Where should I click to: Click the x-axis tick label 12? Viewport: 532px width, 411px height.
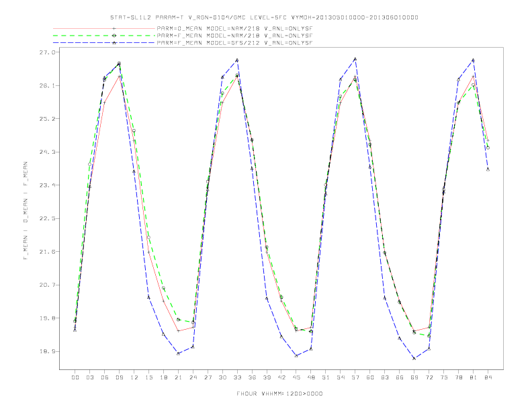(134, 377)
